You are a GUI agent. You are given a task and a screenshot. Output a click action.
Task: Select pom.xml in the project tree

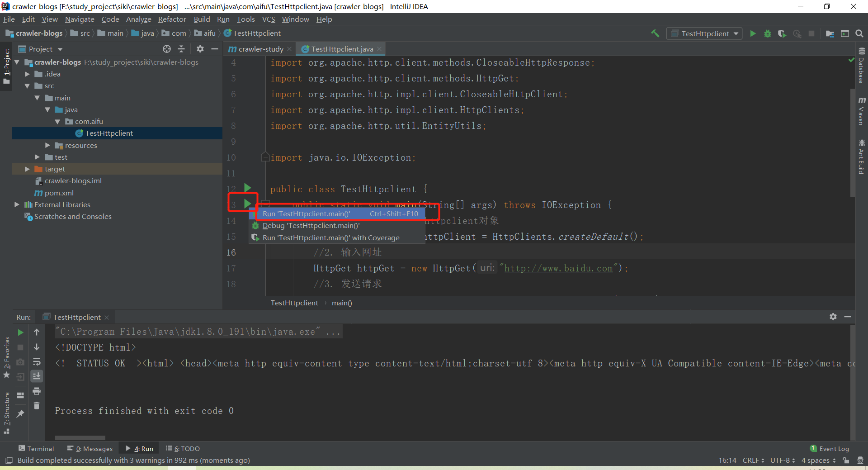pyautogui.click(x=59, y=193)
